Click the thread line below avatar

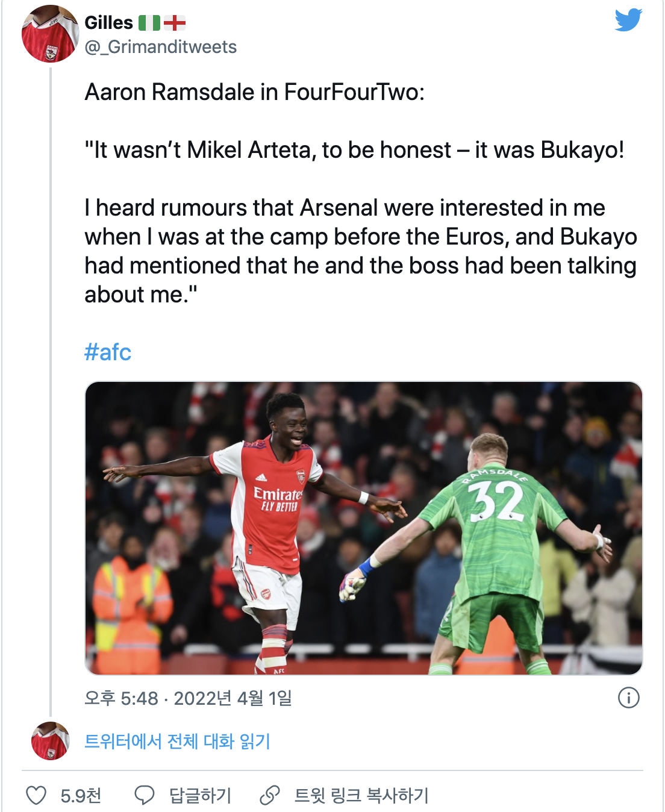[51, 392]
